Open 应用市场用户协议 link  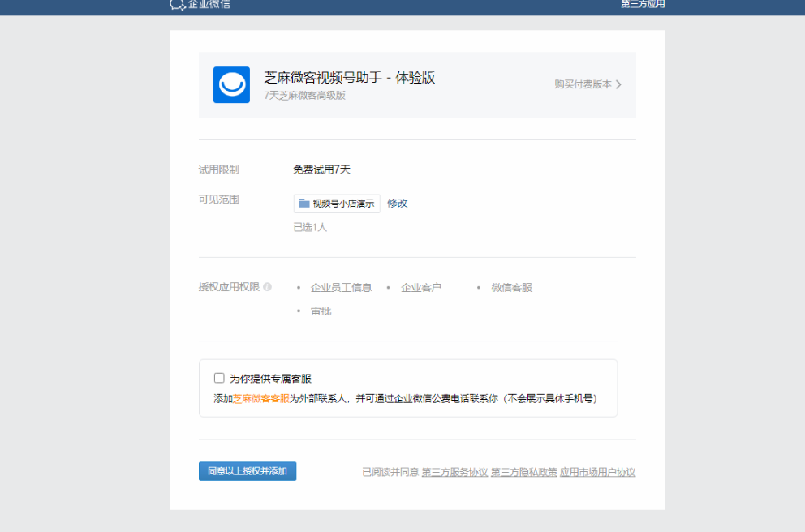[597, 472]
